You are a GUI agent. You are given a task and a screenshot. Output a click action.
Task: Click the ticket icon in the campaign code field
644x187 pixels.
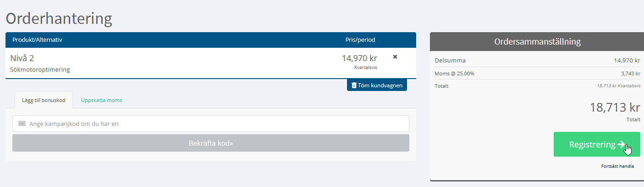[x=22, y=124]
